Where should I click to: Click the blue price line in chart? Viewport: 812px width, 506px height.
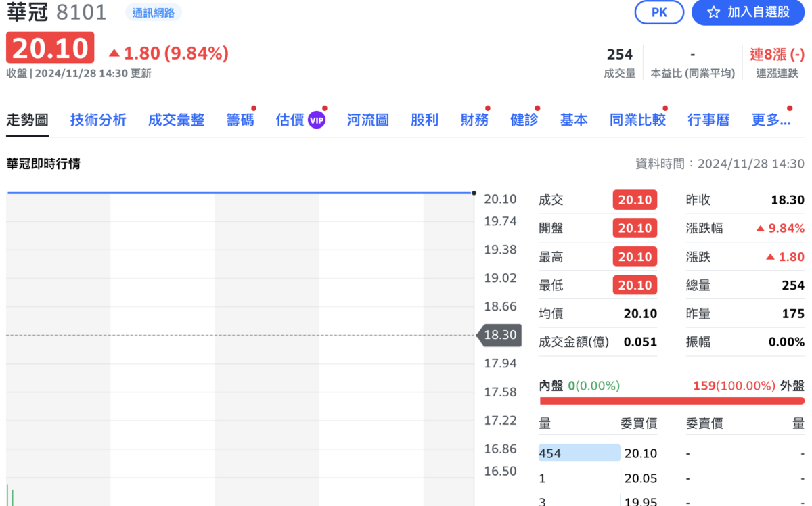pos(240,193)
